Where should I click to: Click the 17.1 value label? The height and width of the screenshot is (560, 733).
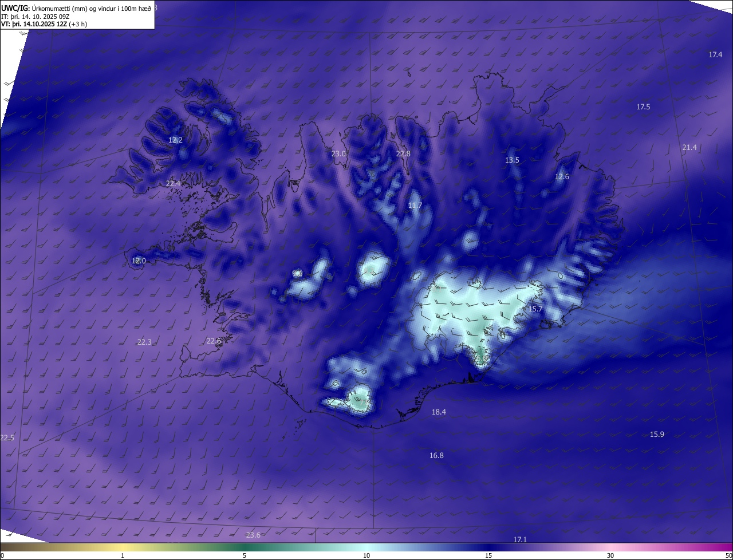pyautogui.click(x=519, y=540)
